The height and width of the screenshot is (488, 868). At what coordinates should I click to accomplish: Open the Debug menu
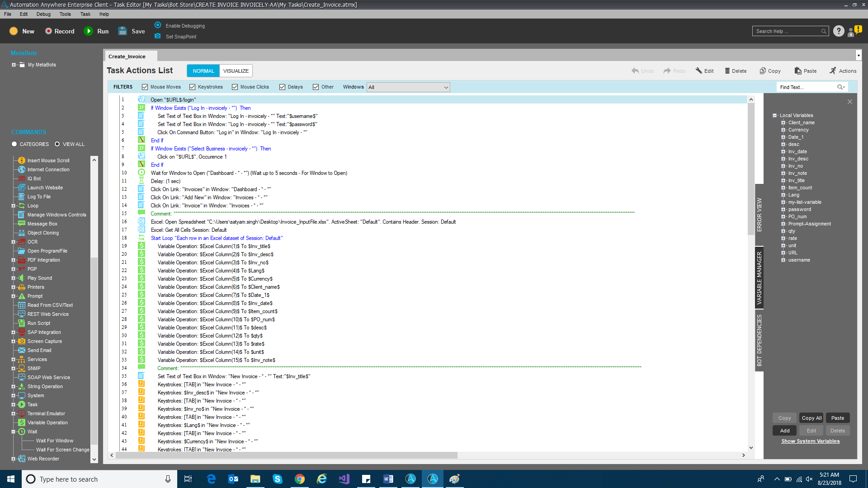tap(43, 14)
